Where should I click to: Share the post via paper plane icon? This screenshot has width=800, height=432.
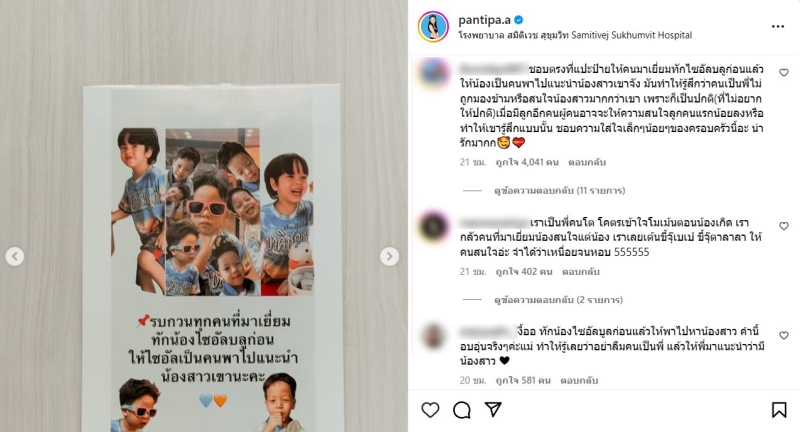(x=493, y=410)
